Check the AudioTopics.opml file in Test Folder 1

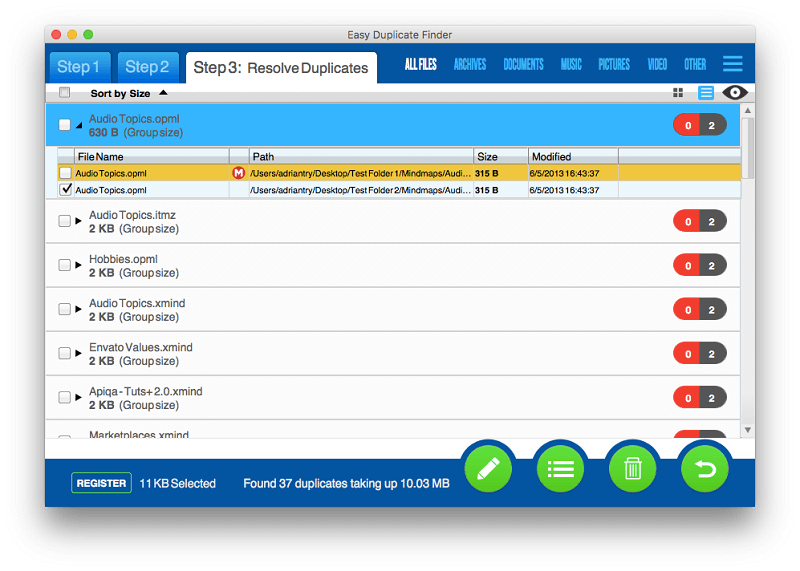65,173
